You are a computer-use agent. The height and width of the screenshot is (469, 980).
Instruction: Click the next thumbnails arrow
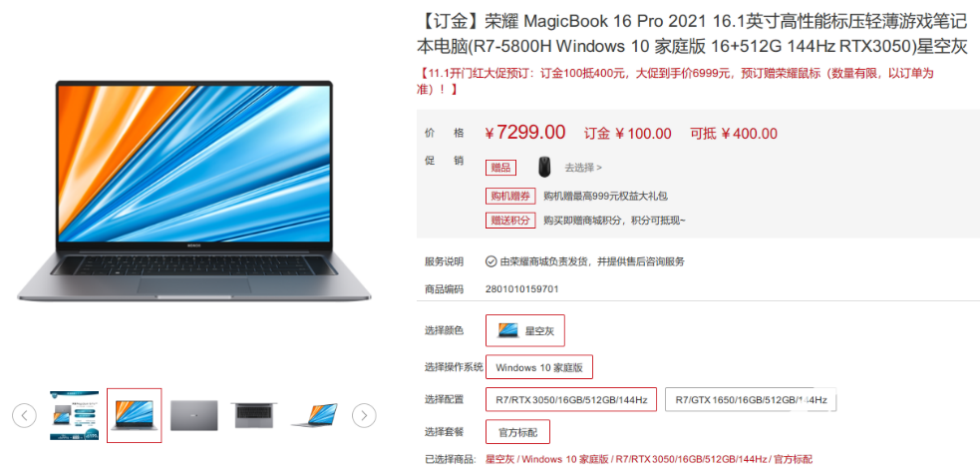[364, 415]
